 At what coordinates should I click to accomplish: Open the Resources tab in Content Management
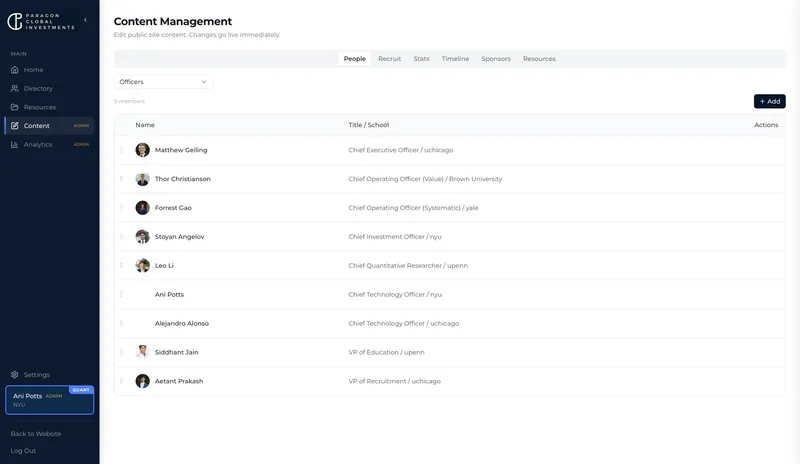(539, 59)
